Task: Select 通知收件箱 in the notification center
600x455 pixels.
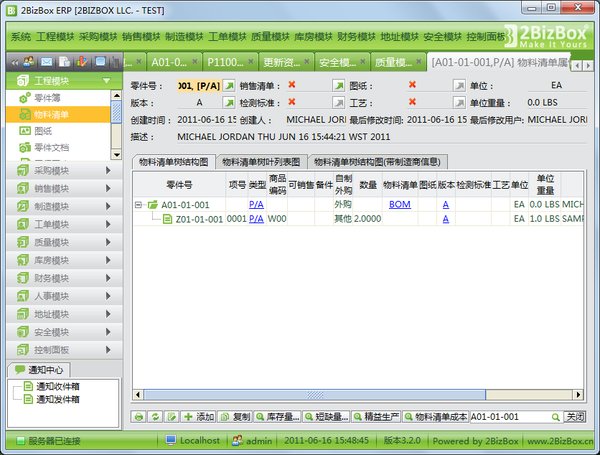Action: tap(57, 386)
